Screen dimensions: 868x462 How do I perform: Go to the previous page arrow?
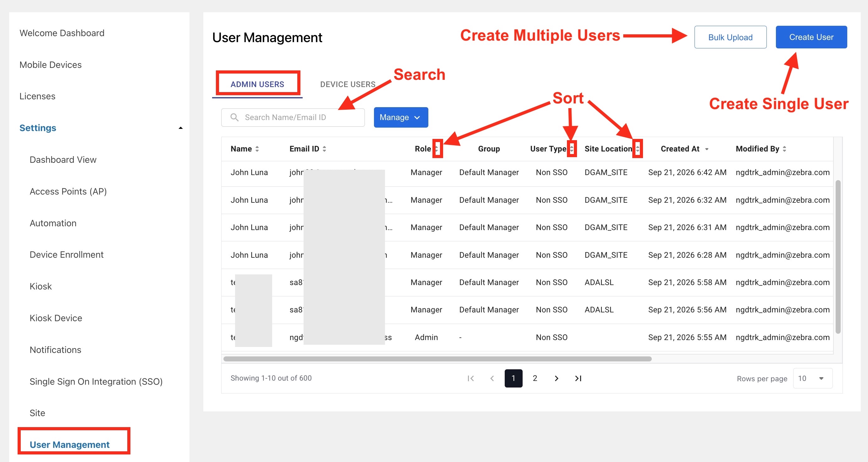492,378
